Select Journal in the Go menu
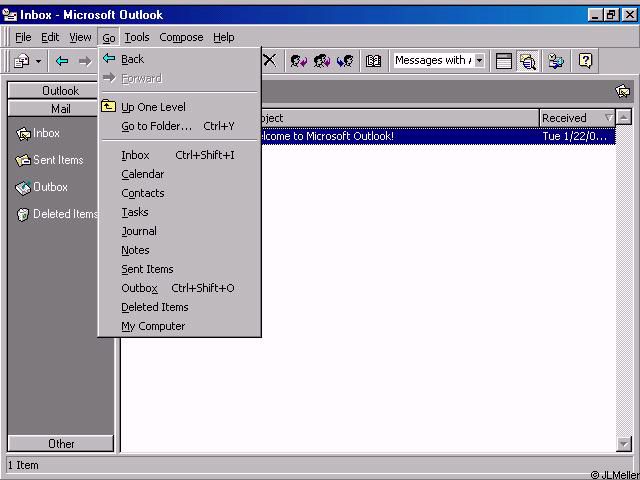This screenshot has width=640, height=480. click(180, 231)
